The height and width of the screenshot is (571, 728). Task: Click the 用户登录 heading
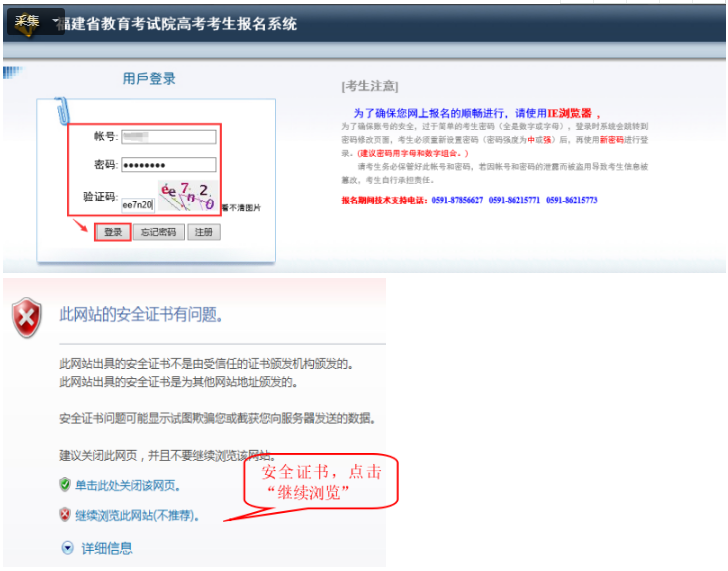[149, 78]
